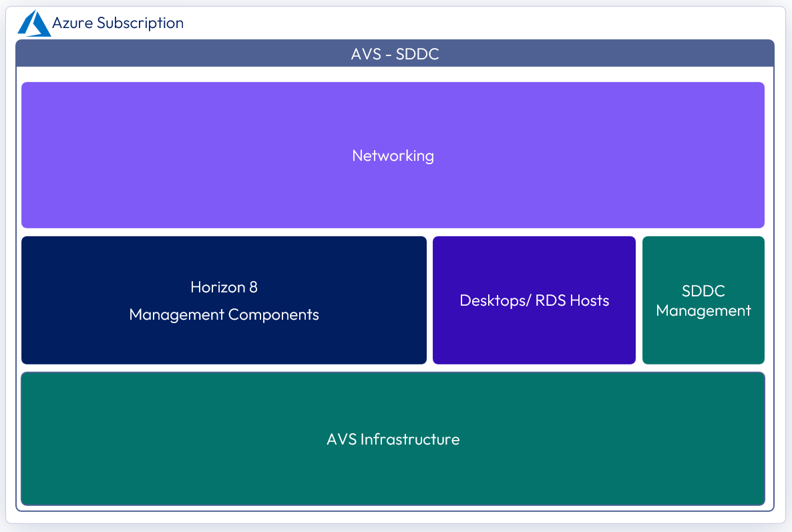Click the Networking label text
The image size is (792, 532).
point(393,156)
